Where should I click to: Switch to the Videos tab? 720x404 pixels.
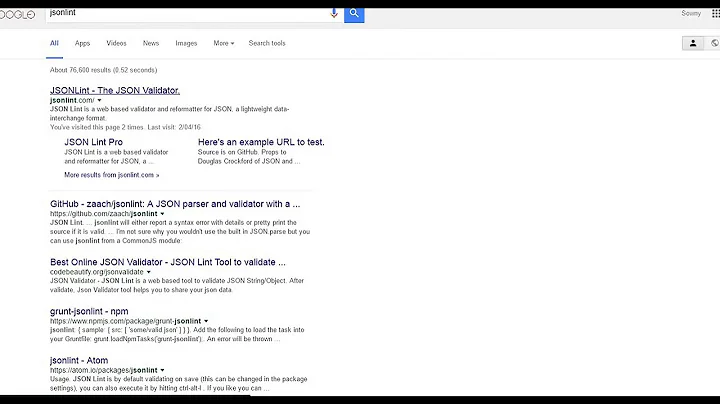coord(116,43)
